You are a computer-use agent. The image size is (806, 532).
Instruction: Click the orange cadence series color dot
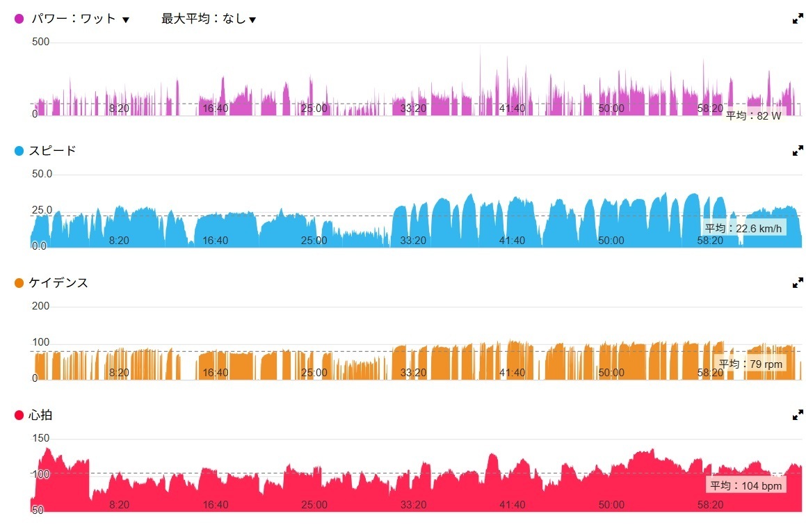point(19,283)
